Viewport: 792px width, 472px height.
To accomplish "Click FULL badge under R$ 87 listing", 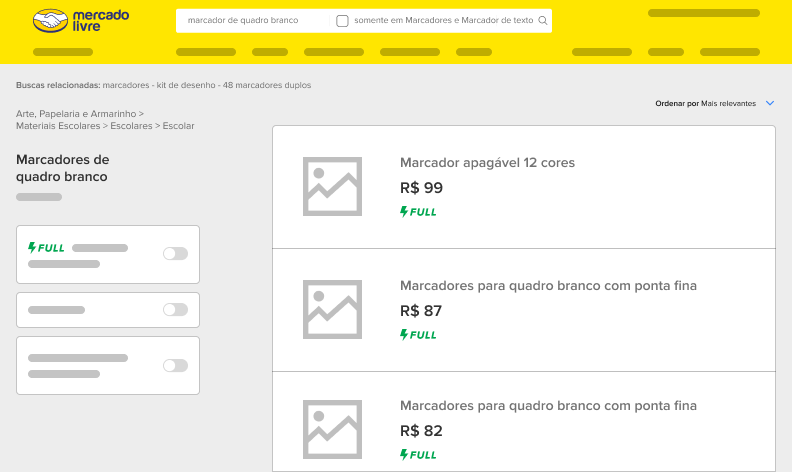I will point(418,335).
